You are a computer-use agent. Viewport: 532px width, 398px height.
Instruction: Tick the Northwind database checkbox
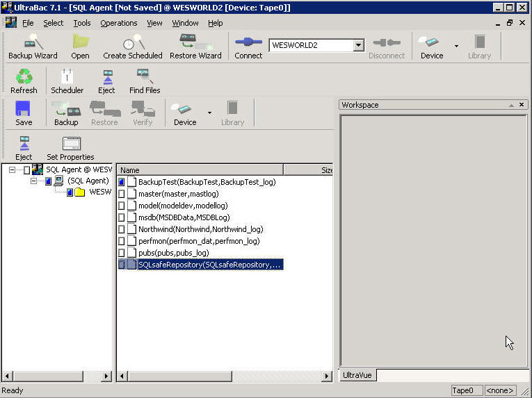pos(122,229)
